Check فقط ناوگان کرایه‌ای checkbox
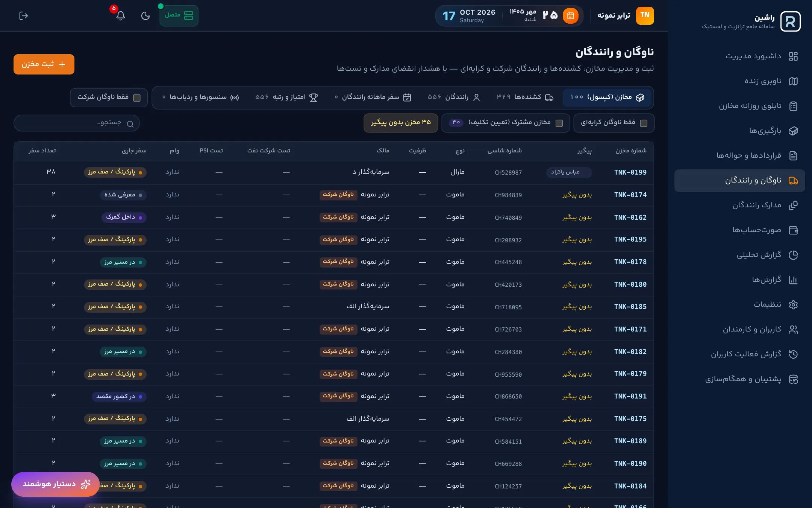The image size is (812, 508). [x=644, y=123]
